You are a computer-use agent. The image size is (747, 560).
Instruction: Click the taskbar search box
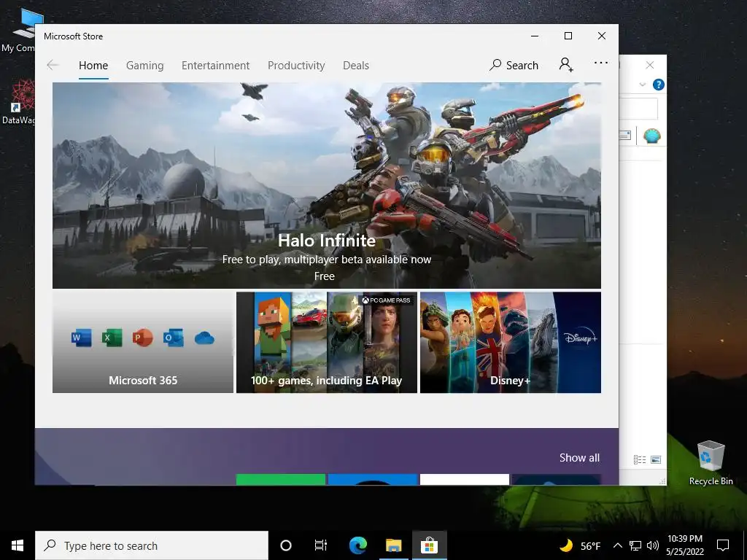pyautogui.click(x=152, y=545)
